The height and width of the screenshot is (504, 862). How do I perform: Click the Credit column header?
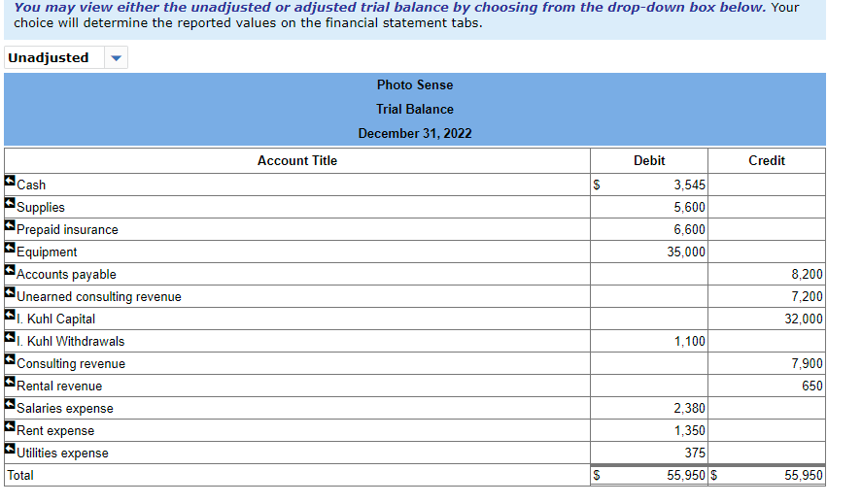tap(767, 161)
